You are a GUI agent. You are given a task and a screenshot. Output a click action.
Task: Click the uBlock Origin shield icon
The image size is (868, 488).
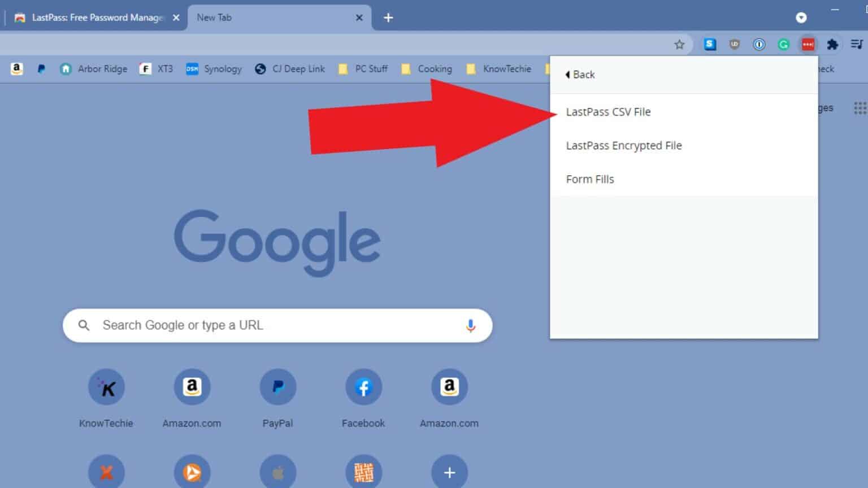(734, 44)
